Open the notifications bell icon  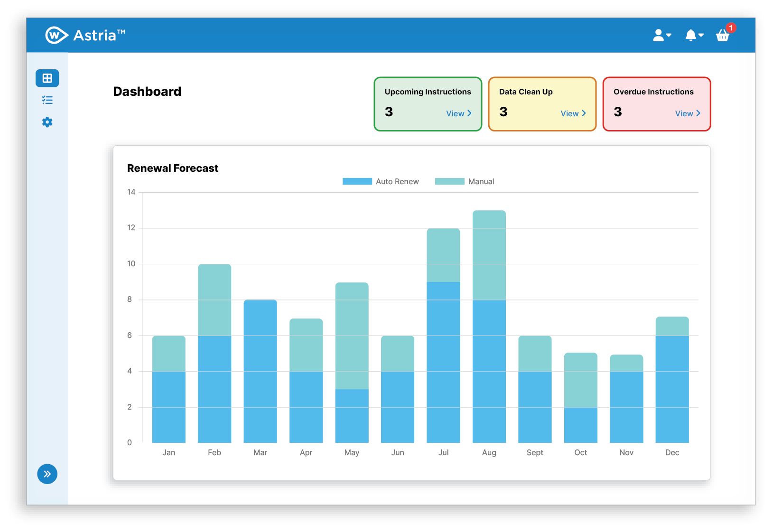694,35
